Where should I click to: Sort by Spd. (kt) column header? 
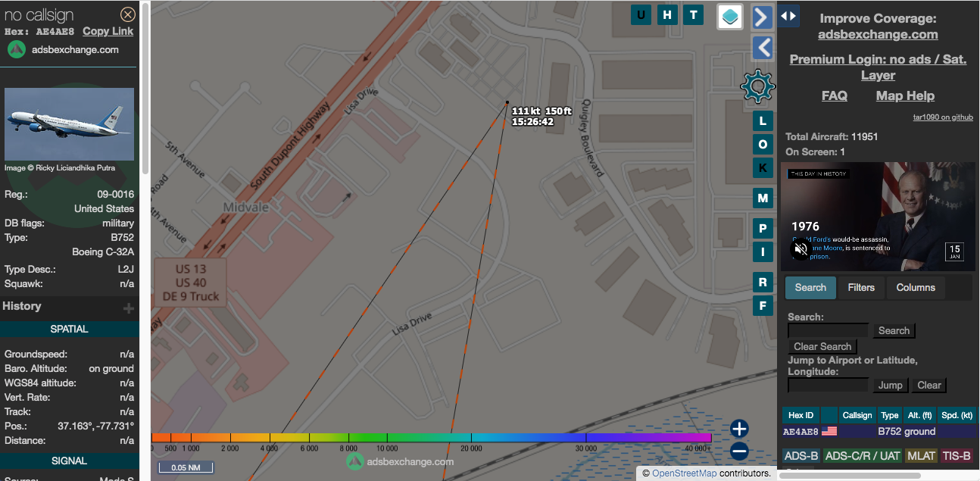(958, 415)
